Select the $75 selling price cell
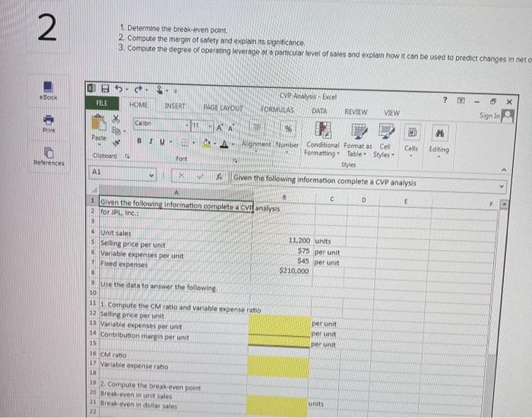Screen dimensions: 532x418 (282, 250)
